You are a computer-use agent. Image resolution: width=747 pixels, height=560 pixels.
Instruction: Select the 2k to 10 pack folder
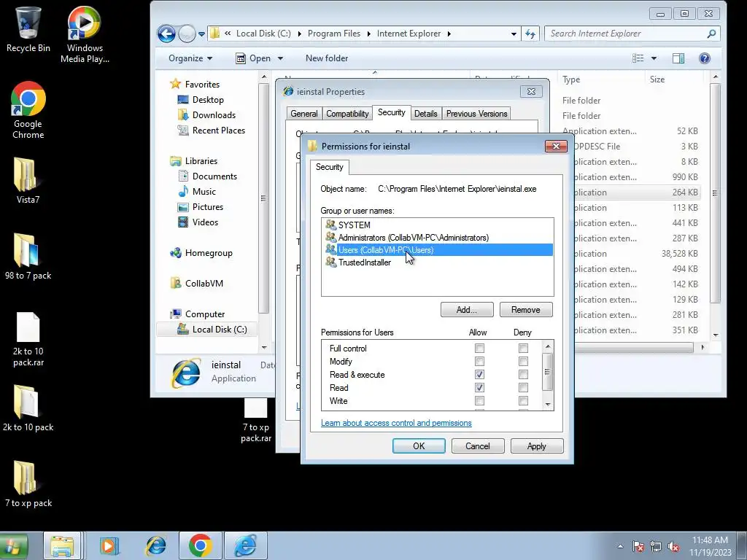pos(28,408)
